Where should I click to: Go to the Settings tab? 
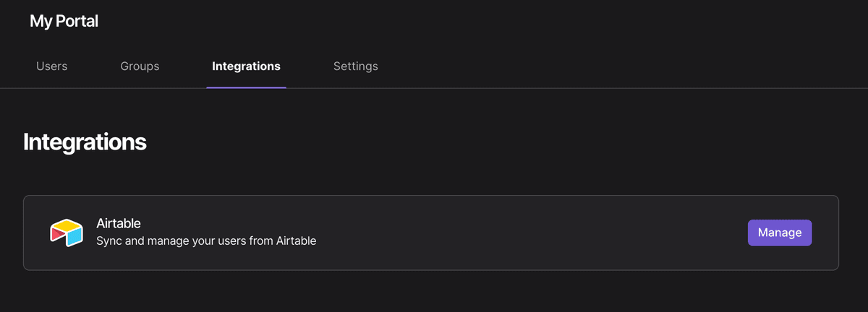(355, 66)
